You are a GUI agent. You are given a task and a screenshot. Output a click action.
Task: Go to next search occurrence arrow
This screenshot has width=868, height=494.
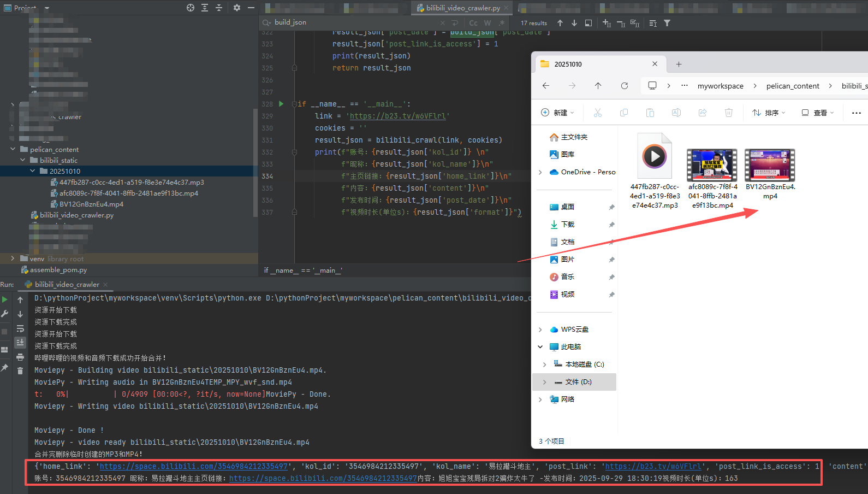click(x=574, y=23)
